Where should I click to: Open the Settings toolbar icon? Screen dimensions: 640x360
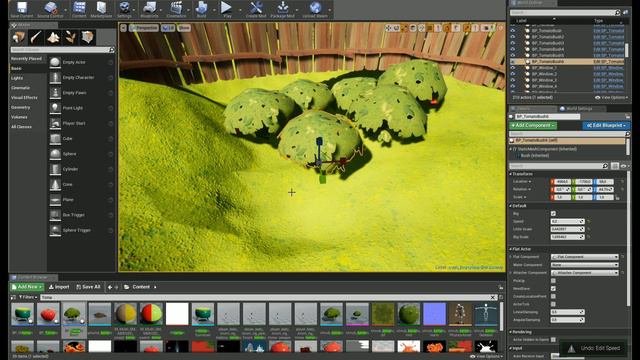pos(124,8)
